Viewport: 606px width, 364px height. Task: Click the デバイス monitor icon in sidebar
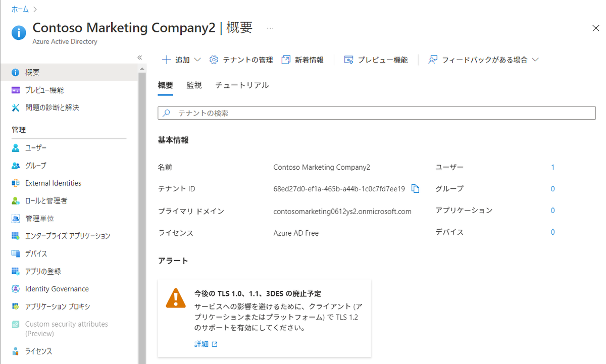pyautogui.click(x=16, y=253)
